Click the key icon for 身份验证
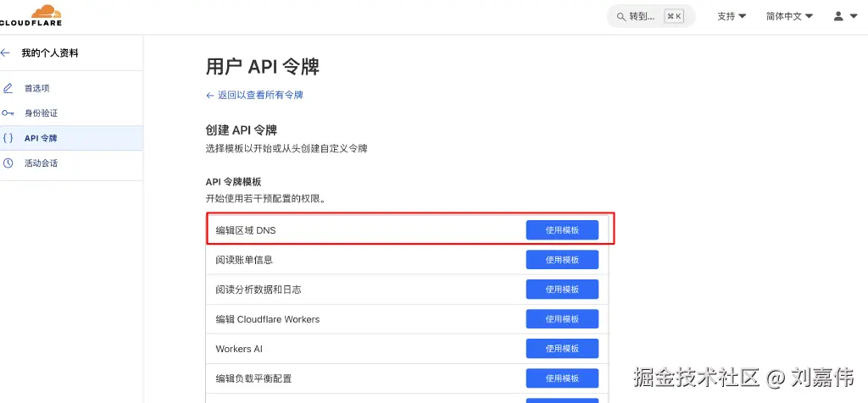This screenshot has height=403, width=868. (8, 113)
